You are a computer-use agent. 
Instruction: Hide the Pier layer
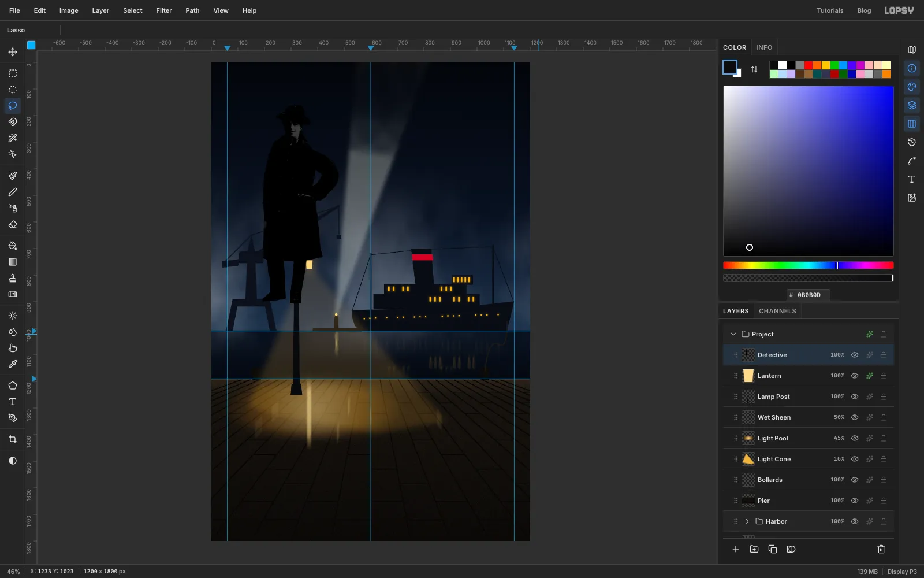pyautogui.click(x=855, y=501)
